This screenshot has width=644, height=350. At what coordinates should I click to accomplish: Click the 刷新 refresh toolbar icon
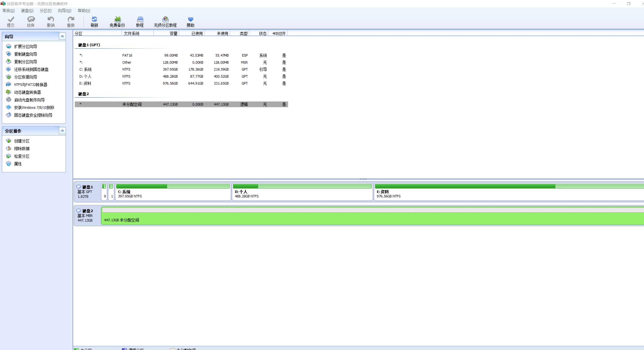coord(94,19)
